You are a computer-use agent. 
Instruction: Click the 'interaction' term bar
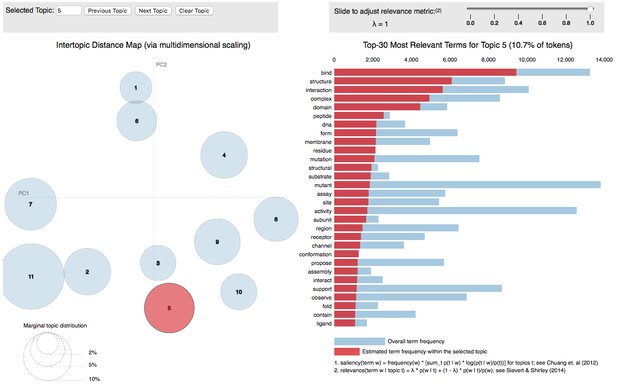tap(431, 90)
